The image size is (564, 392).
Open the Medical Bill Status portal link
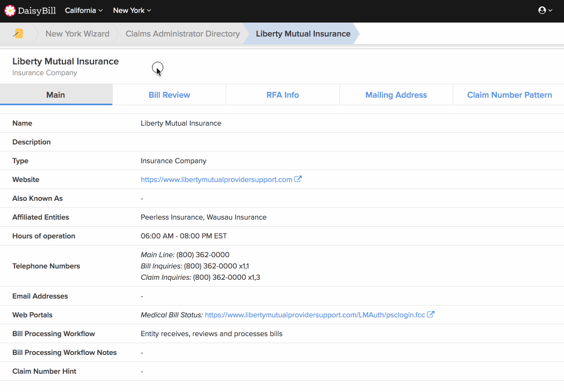coord(315,315)
